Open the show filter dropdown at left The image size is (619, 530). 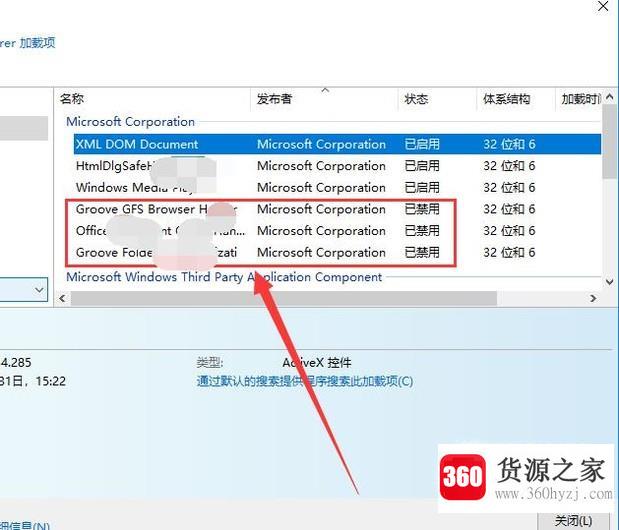tap(39, 290)
